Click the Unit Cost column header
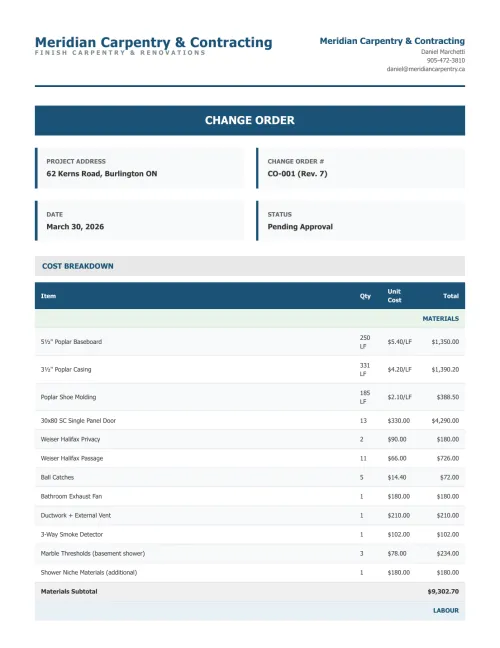This screenshot has height=648, width=500. 394,295
